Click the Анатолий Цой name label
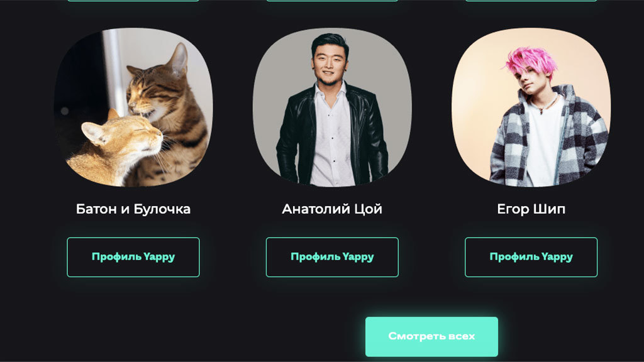The width and height of the screenshot is (644, 362). click(332, 209)
